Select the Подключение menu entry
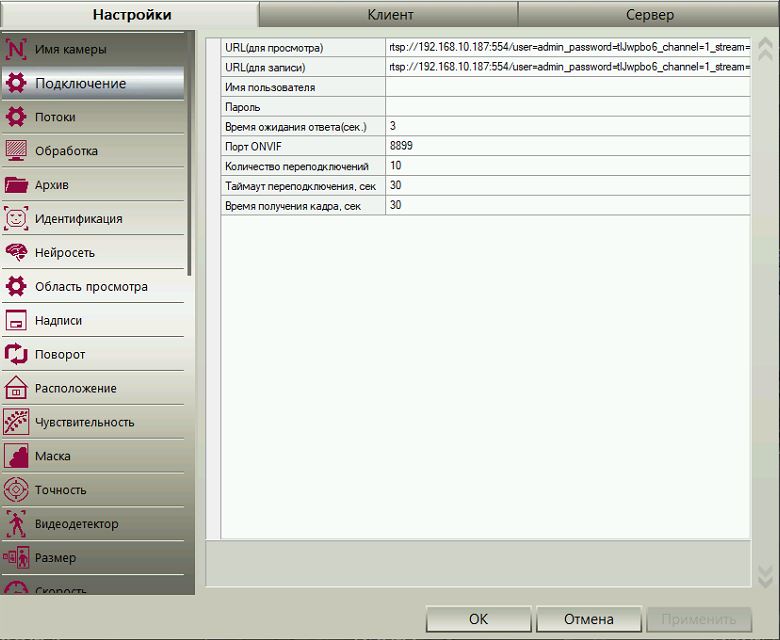This screenshot has height=640, width=780. pyautogui.click(x=93, y=83)
